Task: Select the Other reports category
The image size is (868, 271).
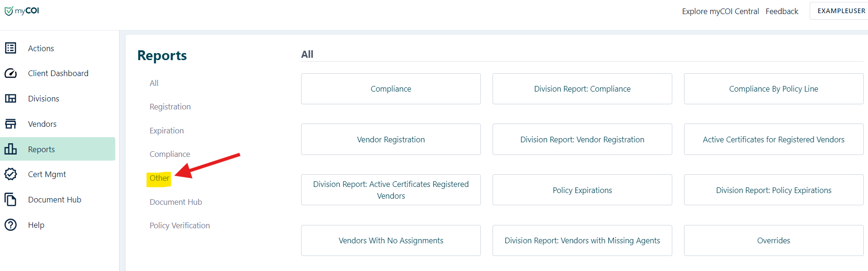Action: [x=159, y=178]
